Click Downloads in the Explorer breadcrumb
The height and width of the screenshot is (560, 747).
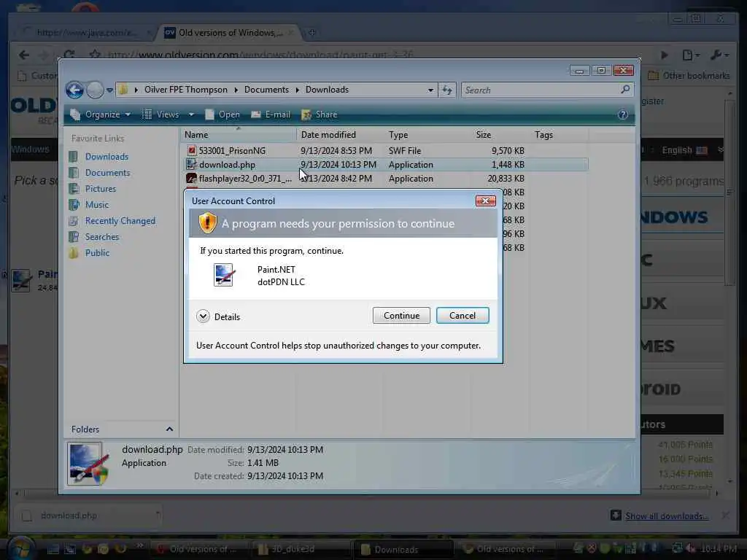[x=327, y=90]
